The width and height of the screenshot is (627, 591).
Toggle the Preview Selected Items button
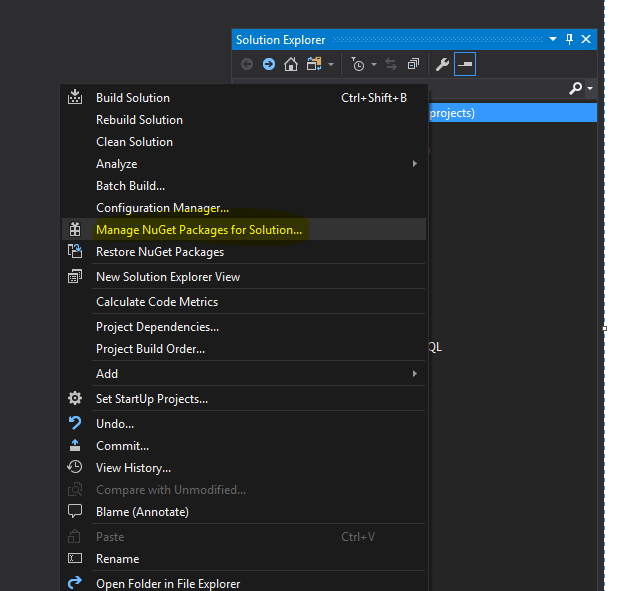pyautogui.click(x=465, y=64)
